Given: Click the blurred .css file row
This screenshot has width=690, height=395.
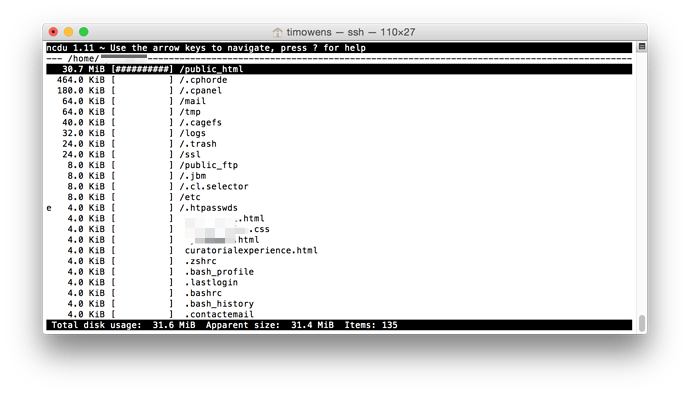Looking at the screenshot, I should 339,229.
